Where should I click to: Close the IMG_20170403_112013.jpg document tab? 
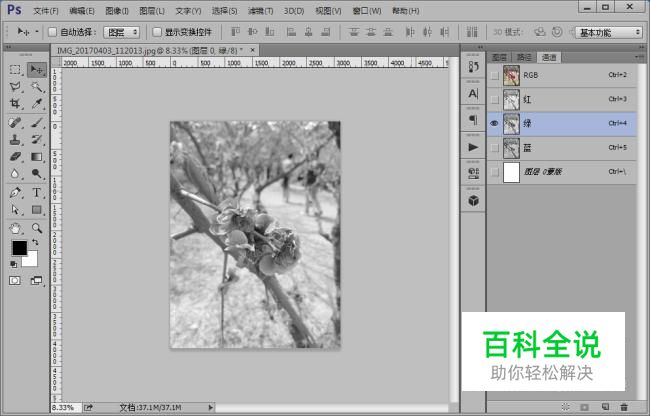coord(252,50)
